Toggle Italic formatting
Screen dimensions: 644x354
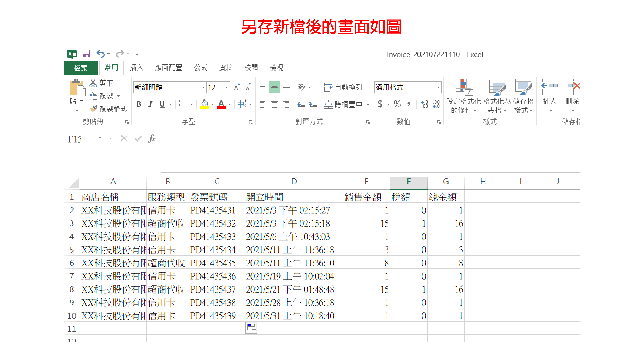point(151,104)
